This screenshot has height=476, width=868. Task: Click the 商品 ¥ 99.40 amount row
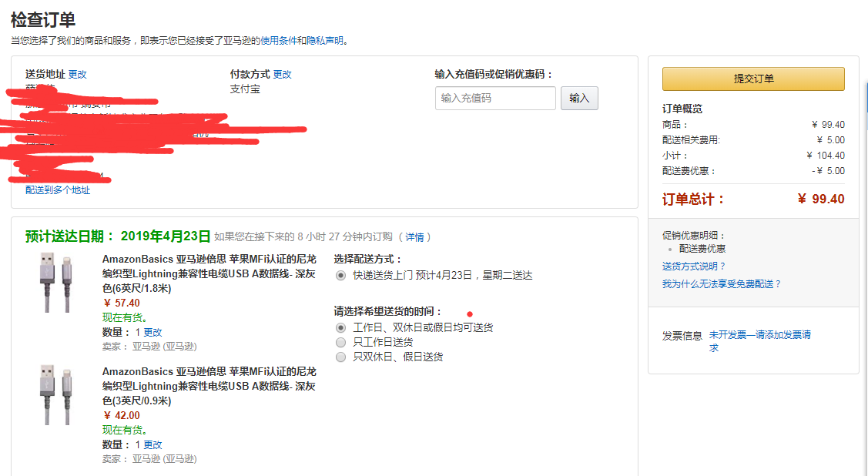click(753, 125)
